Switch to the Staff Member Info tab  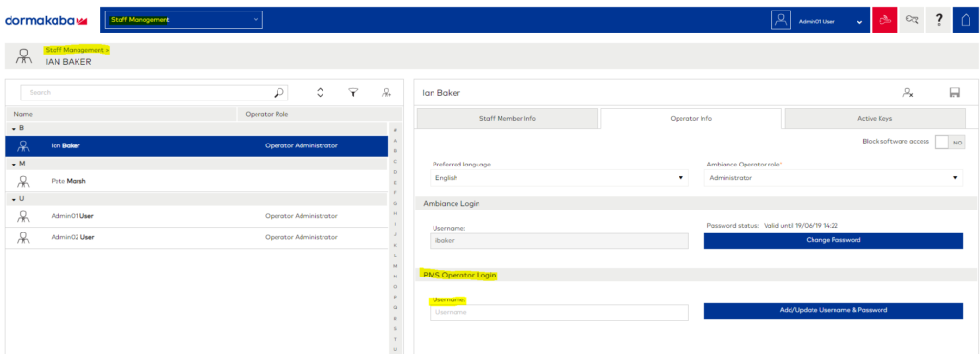pos(507,118)
